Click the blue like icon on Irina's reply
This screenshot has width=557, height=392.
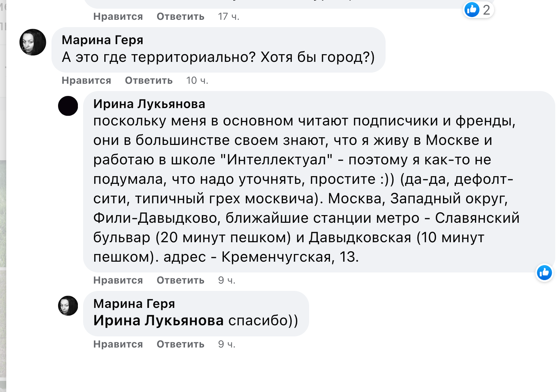tap(544, 272)
